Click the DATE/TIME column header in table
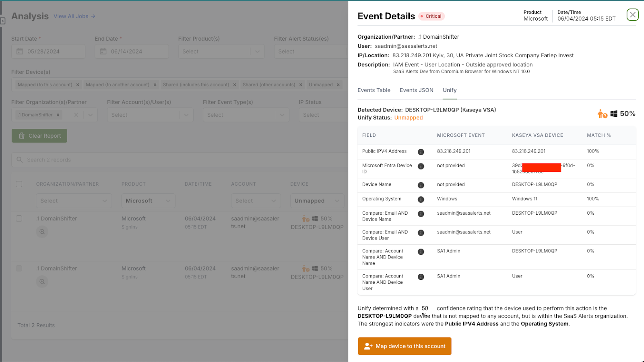 pyautogui.click(x=198, y=184)
